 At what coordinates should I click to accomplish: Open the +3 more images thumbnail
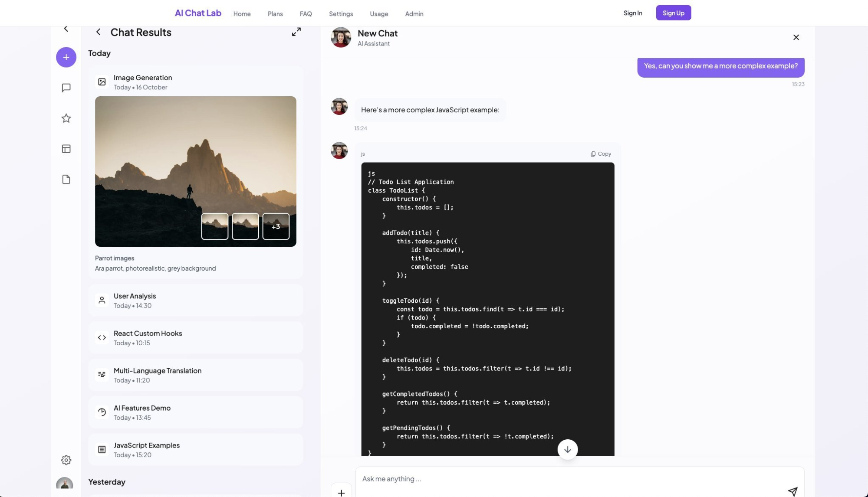pos(276,226)
